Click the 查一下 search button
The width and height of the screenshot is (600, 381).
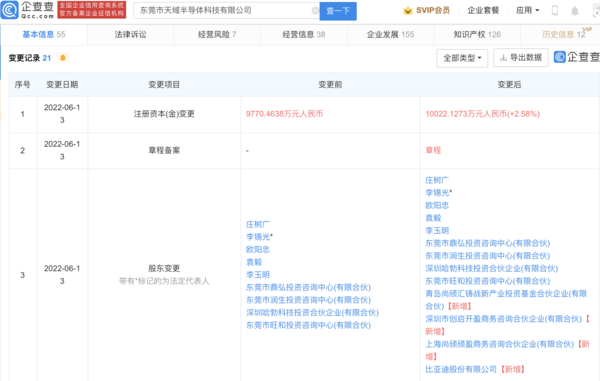(338, 11)
